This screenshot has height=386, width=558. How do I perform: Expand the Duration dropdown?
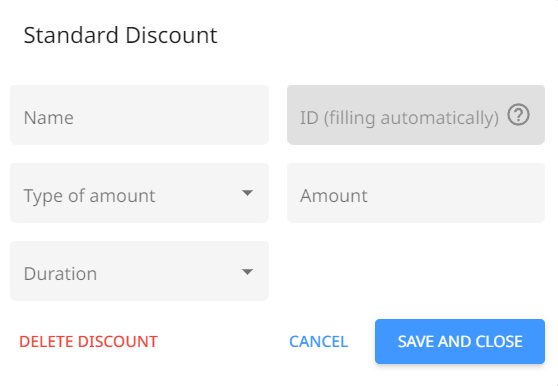click(x=140, y=271)
